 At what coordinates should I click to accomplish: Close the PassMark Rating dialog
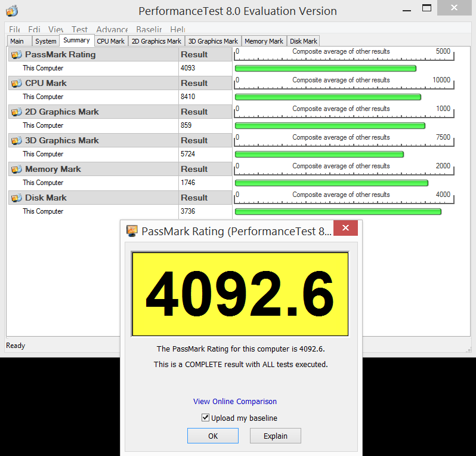[345, 228]
